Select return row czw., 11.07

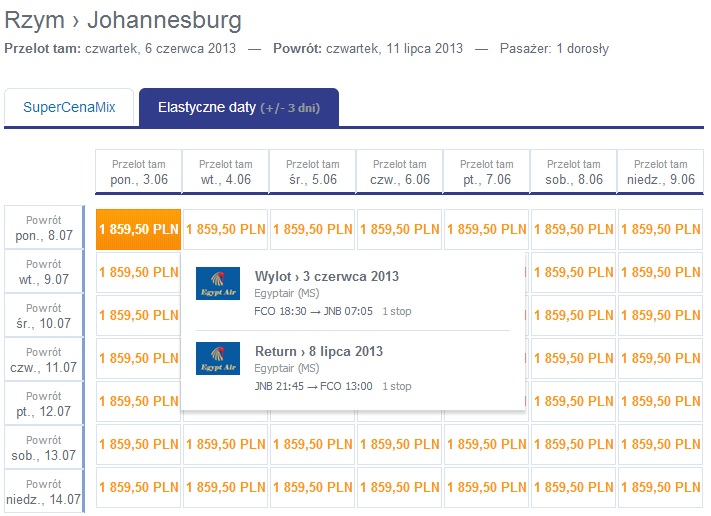pyautogui.click(x=44, y=359)
